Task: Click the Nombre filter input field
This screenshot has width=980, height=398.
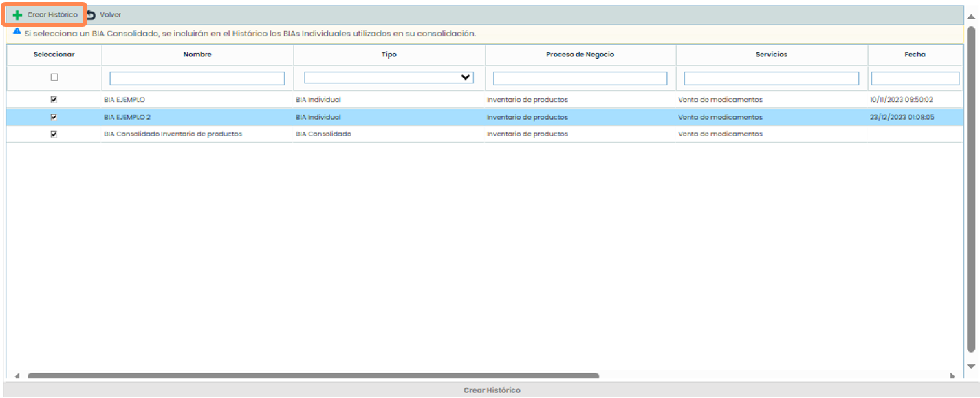Action: 197,78
